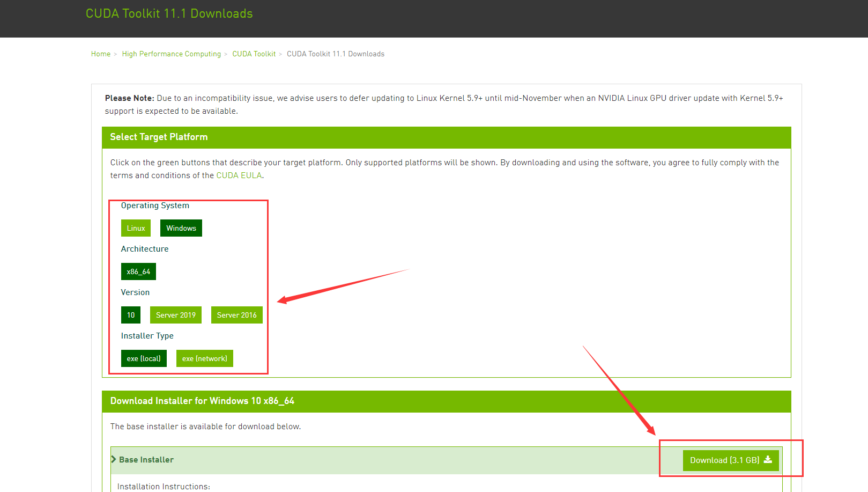This screenshot has width=868, height=492.
Task: Click the current page breadcrumb text
Action: pyautogui.click(x=336, y=54)
